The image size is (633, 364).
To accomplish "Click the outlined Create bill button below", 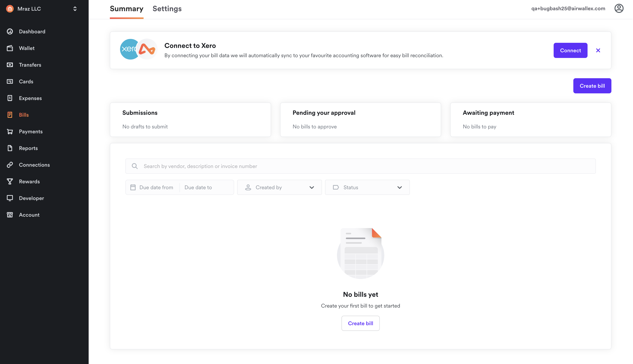I will click(x=360, y=323).
